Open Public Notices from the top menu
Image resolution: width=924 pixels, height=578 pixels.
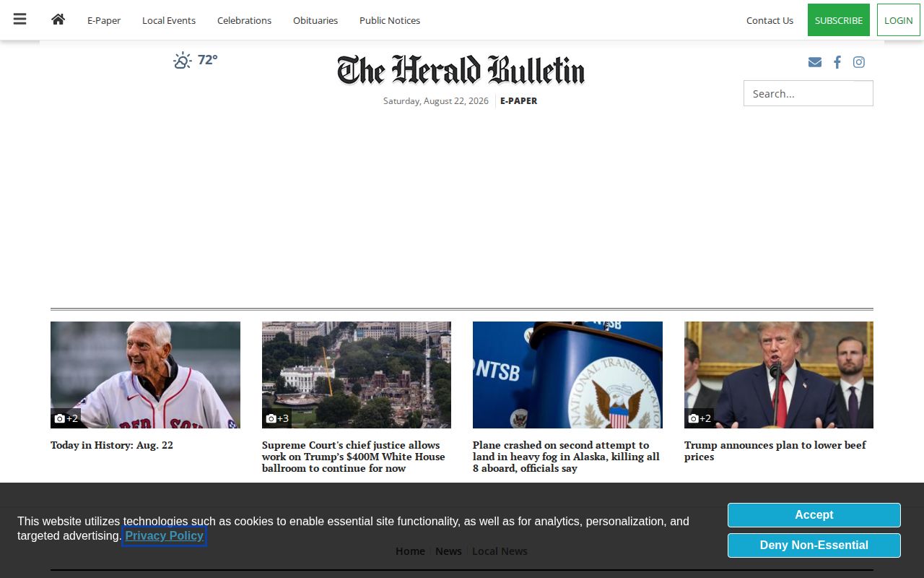click(390, 20)
